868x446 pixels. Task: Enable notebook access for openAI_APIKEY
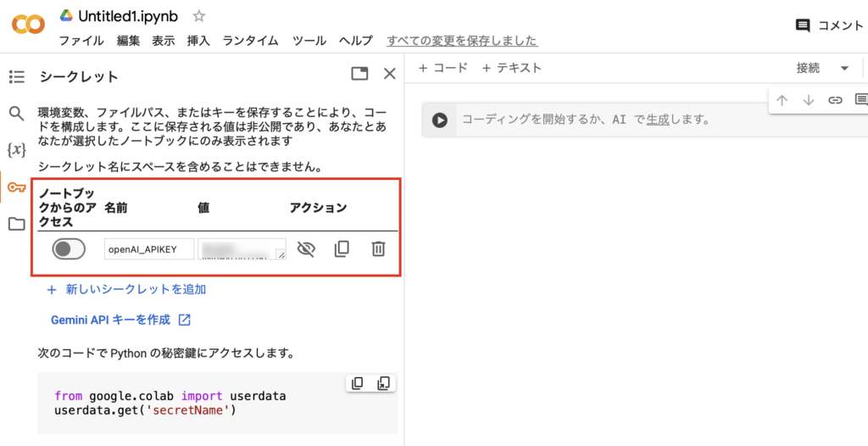[x=69, y=248]
